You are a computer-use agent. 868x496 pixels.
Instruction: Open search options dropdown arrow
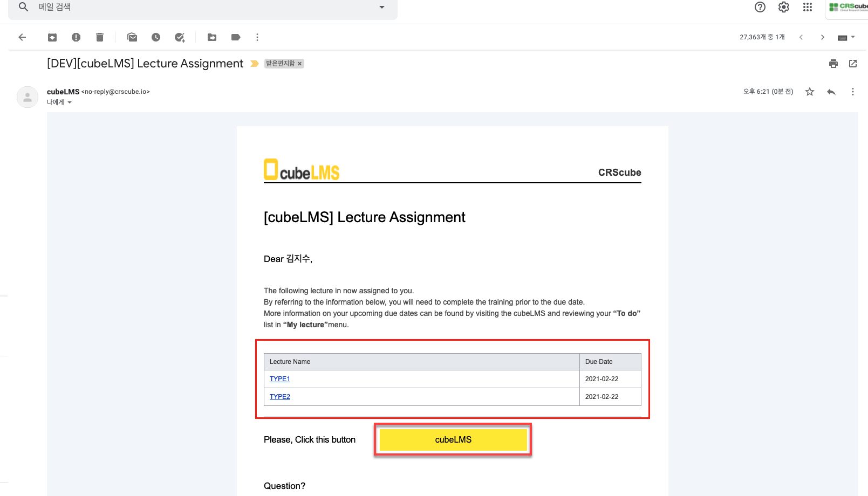click(382, 7)
